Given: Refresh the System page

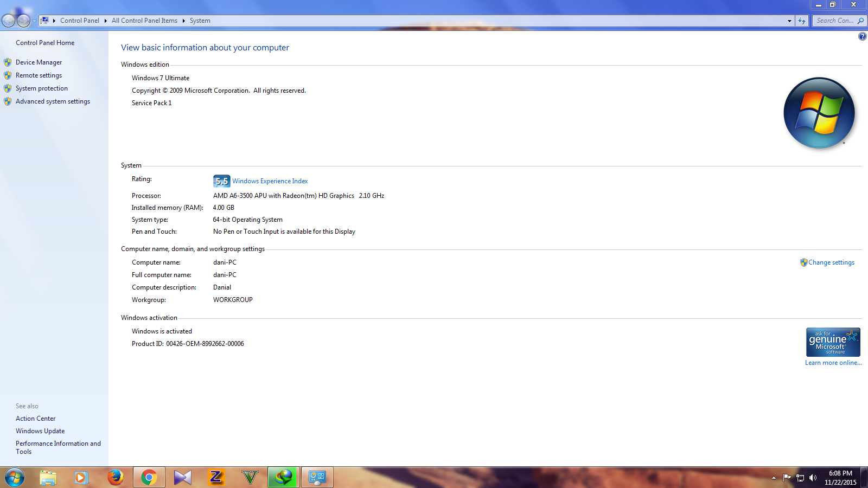Looking at the screenshot, I should click(802, 21).
